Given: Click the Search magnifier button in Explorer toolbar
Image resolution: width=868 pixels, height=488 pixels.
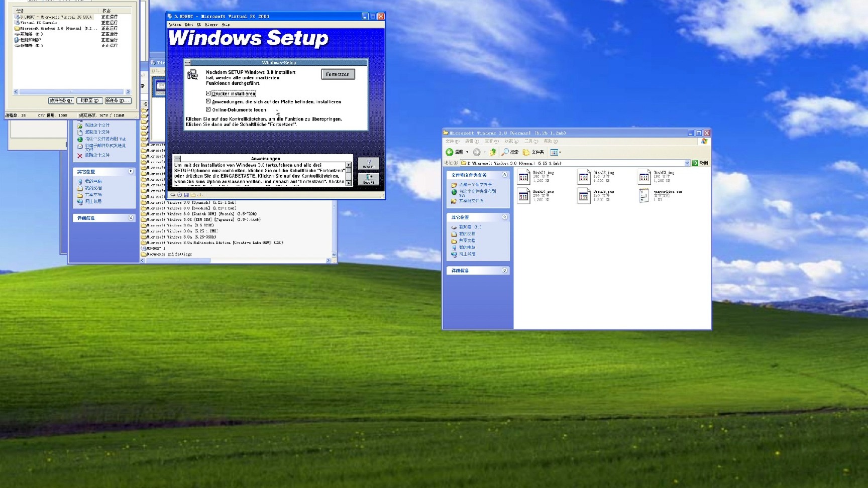Looking at the screenshot, I should click(x=510, y=152).
